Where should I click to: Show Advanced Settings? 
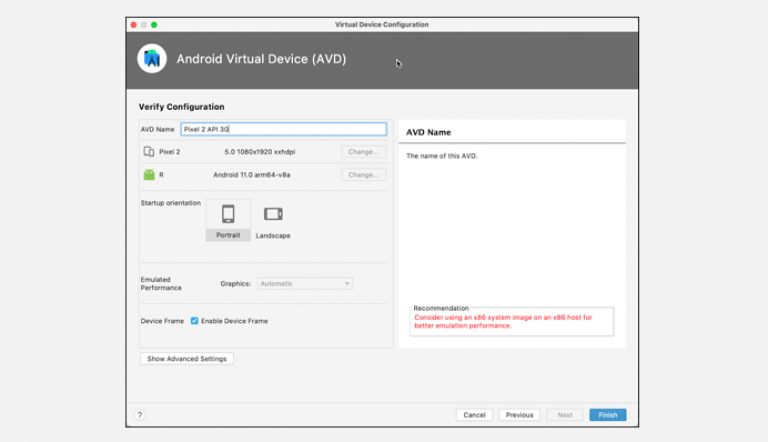coord(187,358)
